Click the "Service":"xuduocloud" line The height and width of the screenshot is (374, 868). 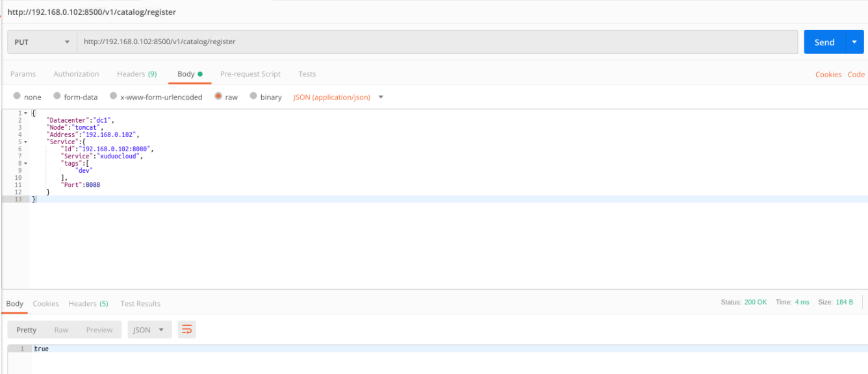101,156
